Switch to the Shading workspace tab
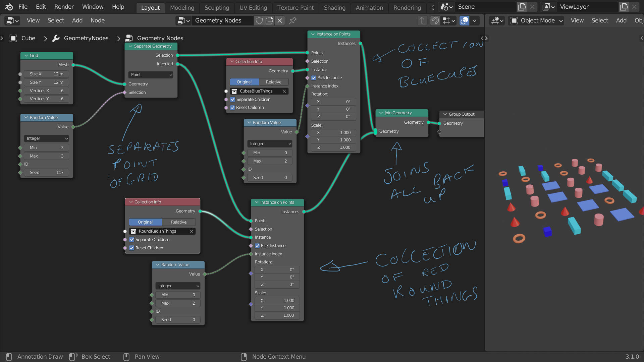 pos(334,7)
